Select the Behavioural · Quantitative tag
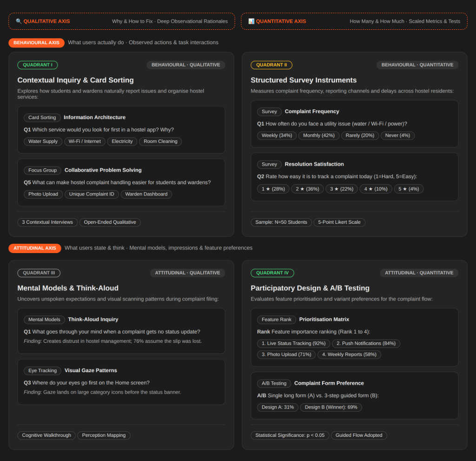Viewport: 476px width, 461px height. point(417,65)
